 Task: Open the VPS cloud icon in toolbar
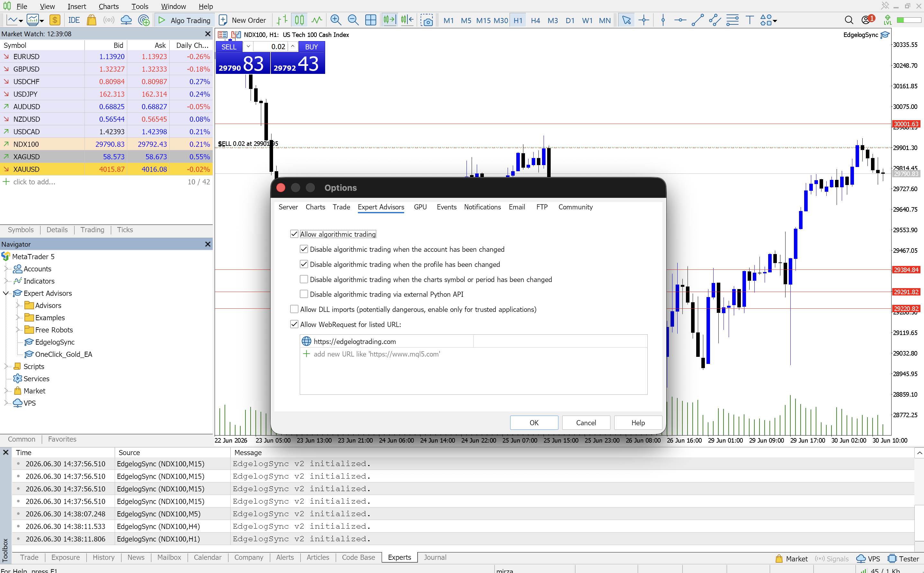click(x=126, y=20)
